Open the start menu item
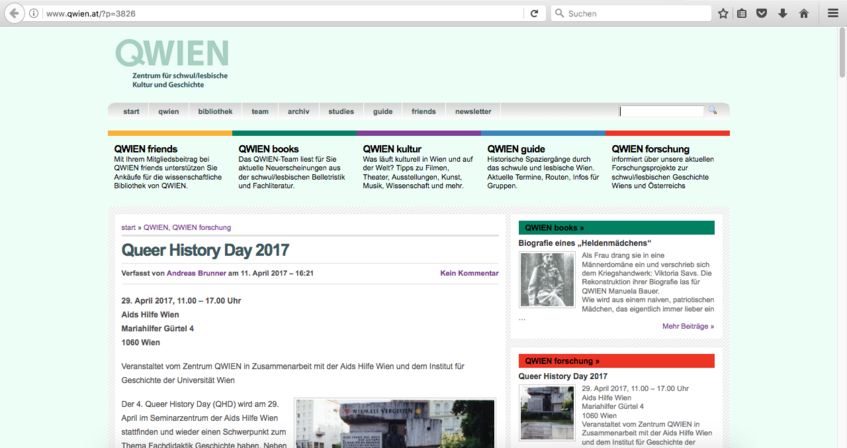 (131, 111)
